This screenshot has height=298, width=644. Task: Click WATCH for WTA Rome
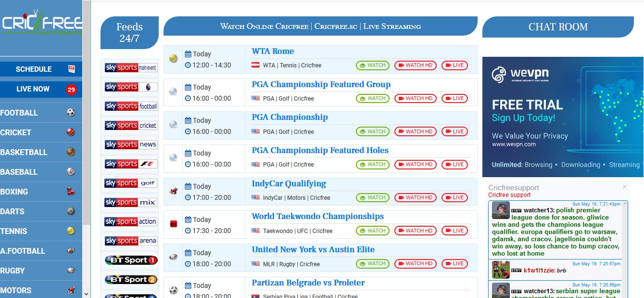(373, 65)
